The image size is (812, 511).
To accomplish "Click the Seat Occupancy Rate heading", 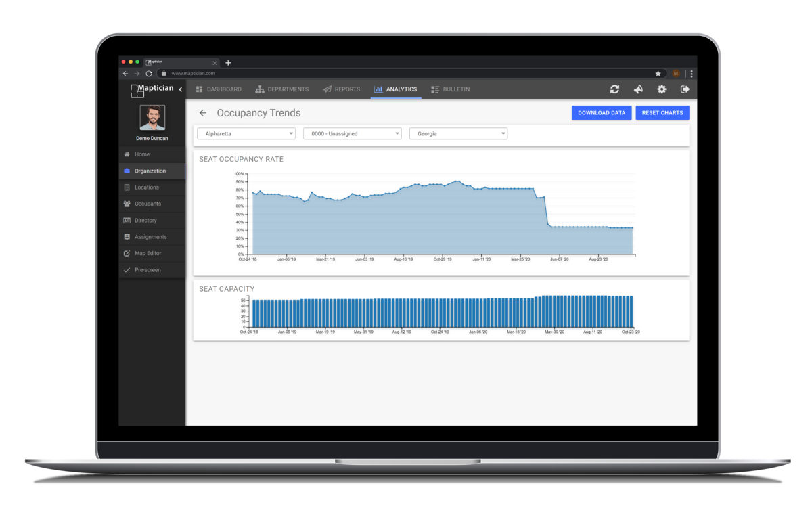I will (242, 160).
